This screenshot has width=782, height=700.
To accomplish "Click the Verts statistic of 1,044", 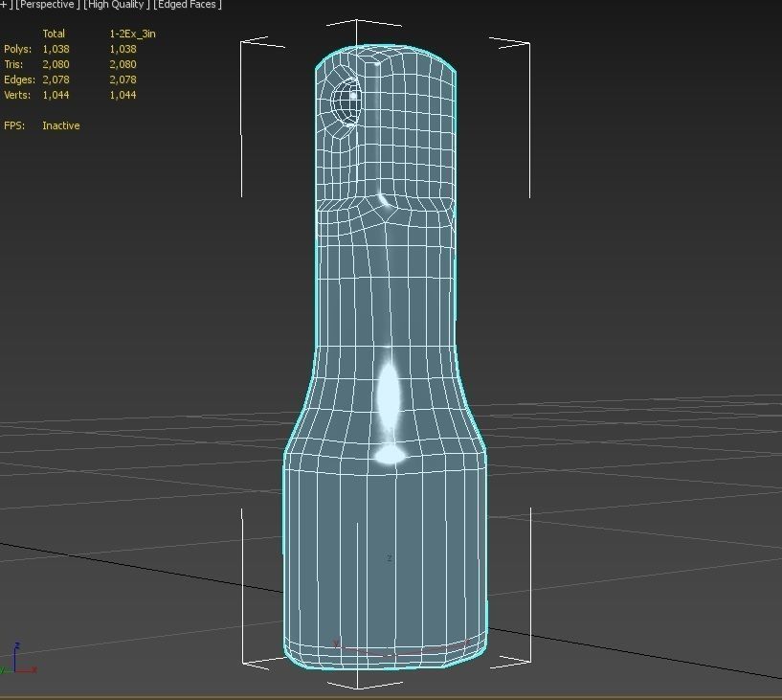I will click(x=55, y=95).
